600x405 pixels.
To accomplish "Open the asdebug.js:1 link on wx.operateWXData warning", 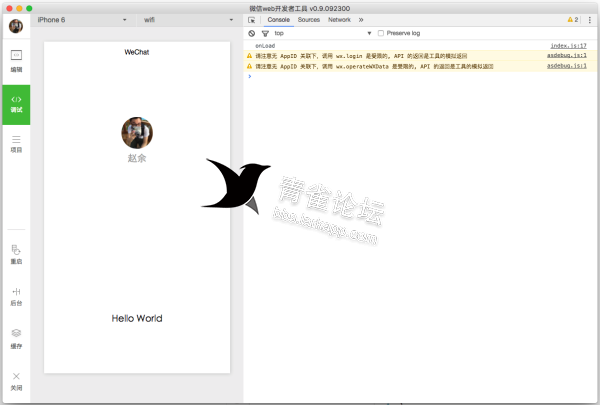I will point(567,66).
